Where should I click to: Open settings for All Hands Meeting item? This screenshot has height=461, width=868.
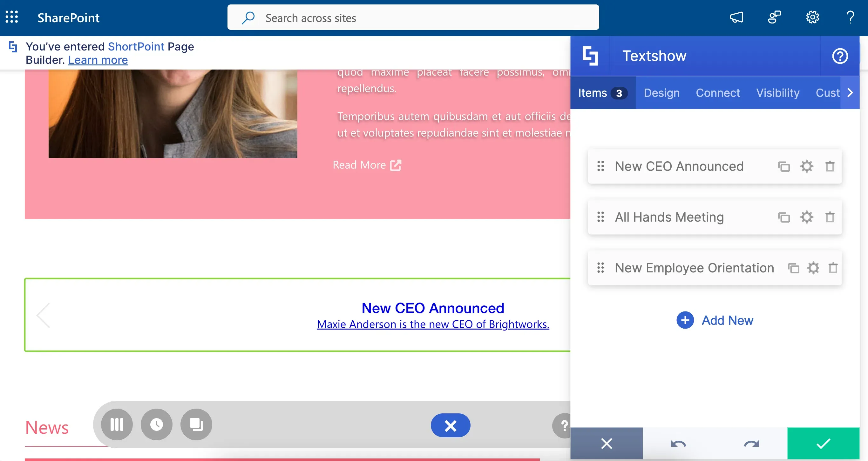(806, 217)
